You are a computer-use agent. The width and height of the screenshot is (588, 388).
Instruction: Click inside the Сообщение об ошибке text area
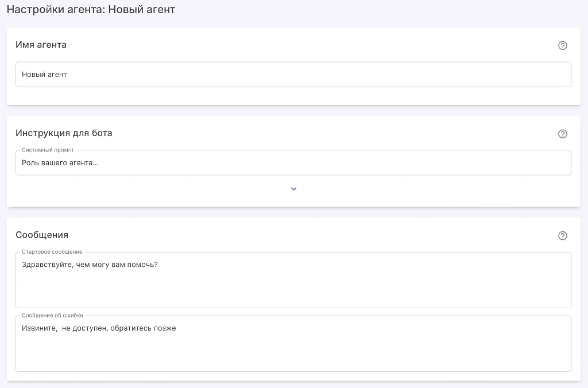[293, 350]
